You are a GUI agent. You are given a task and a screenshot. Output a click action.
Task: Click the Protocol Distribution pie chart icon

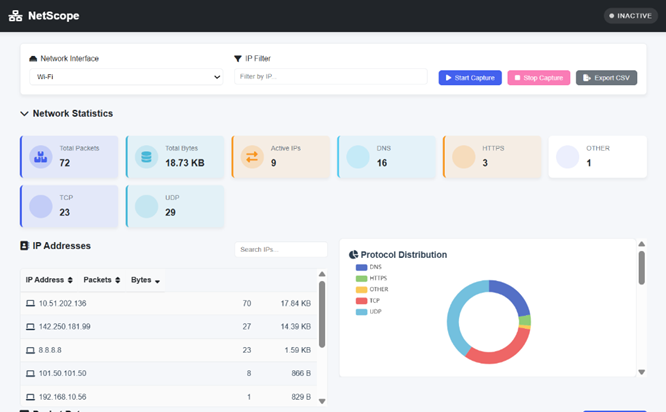354,255
